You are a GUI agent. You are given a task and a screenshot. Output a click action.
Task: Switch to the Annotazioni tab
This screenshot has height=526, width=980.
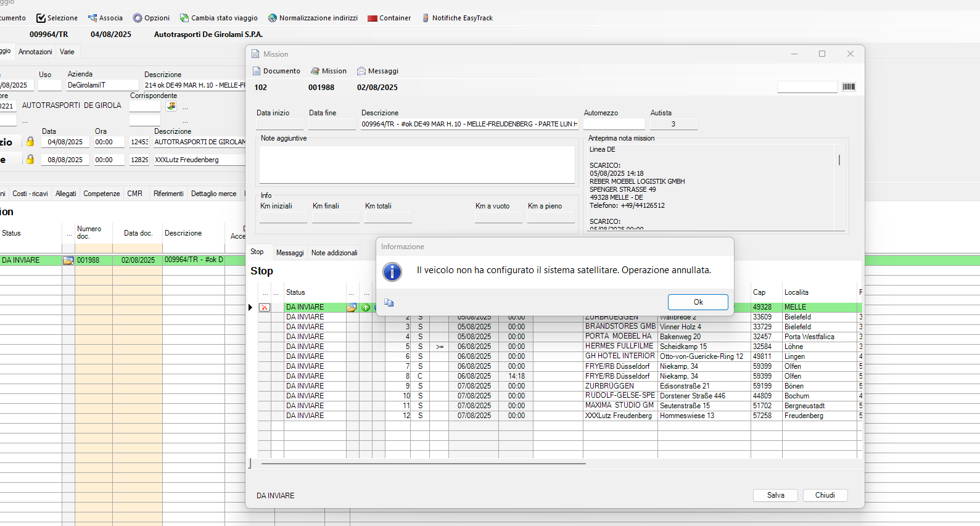click(35, 52)
